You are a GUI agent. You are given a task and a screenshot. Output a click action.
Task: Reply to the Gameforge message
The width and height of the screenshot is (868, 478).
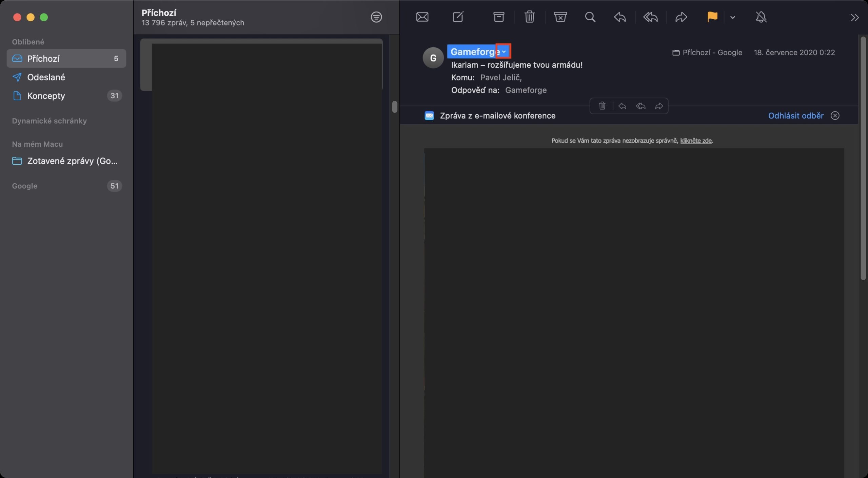click(619, 17)
